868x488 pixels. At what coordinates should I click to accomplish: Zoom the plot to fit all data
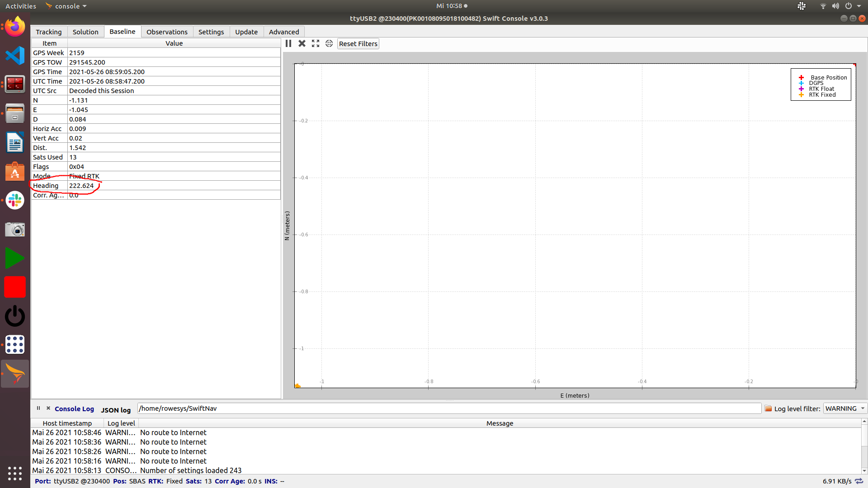click(315, 43)
